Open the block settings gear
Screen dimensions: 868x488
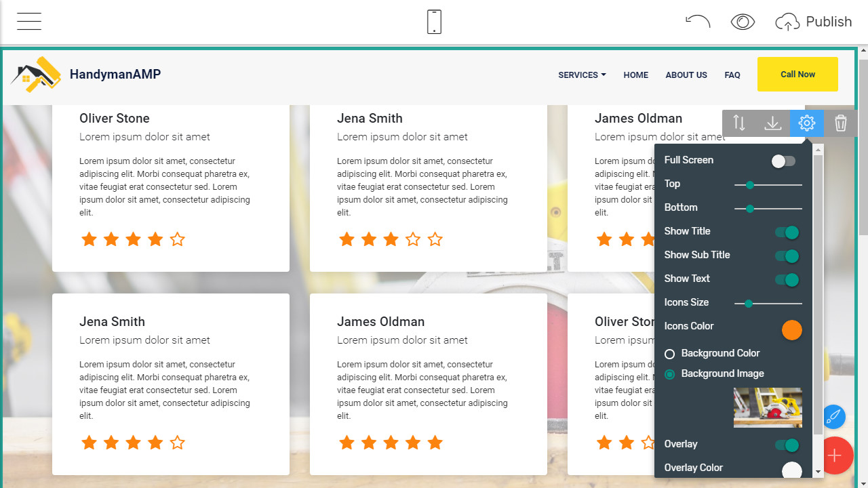click(807, 123)
